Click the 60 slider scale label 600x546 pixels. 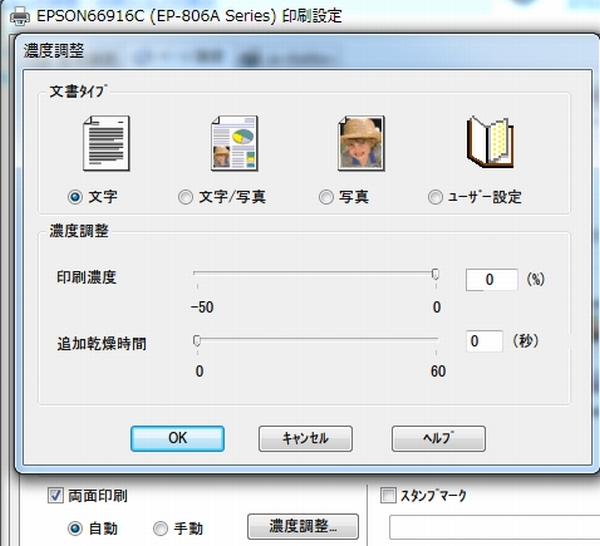pyautogui.click(x=438, y=371)
